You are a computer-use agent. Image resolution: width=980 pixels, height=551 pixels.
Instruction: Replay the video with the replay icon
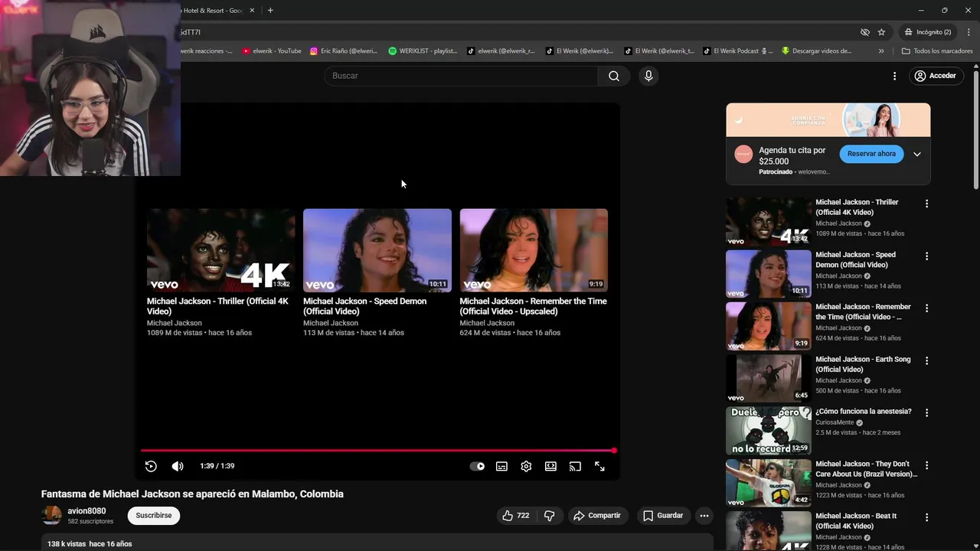151,466
